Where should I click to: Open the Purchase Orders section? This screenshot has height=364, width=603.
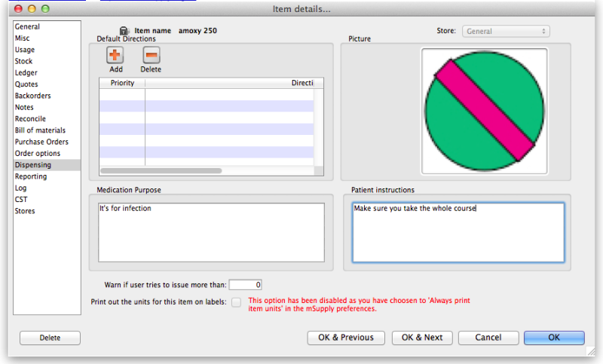pos(41,142)
